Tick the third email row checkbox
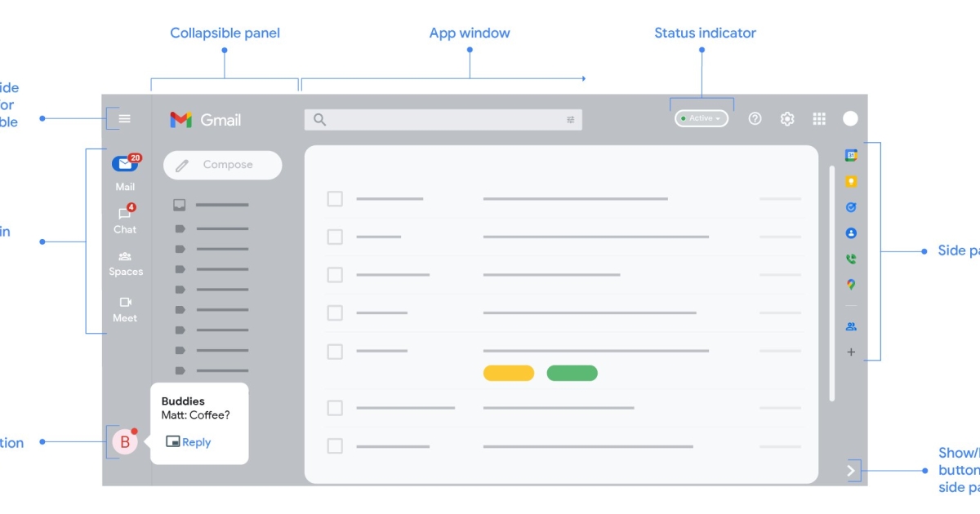 [335, 275]
